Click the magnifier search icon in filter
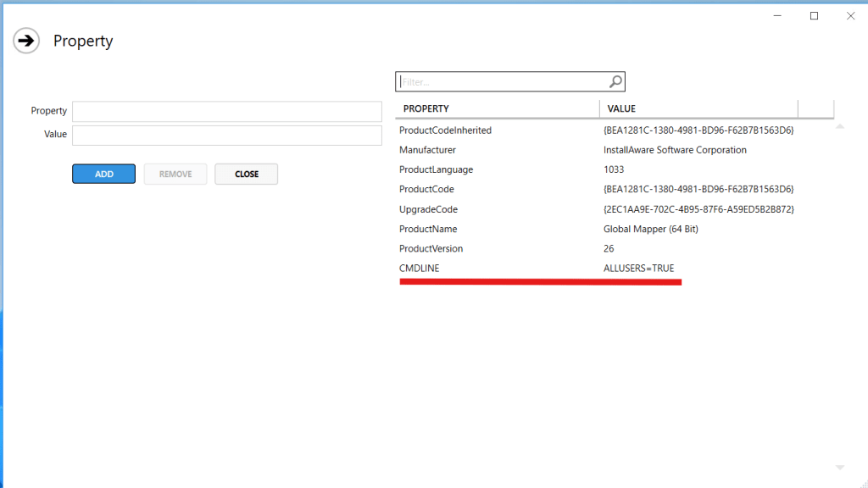Image resolution: width=868 pixels, height=488 pixels. coord(615,81)
